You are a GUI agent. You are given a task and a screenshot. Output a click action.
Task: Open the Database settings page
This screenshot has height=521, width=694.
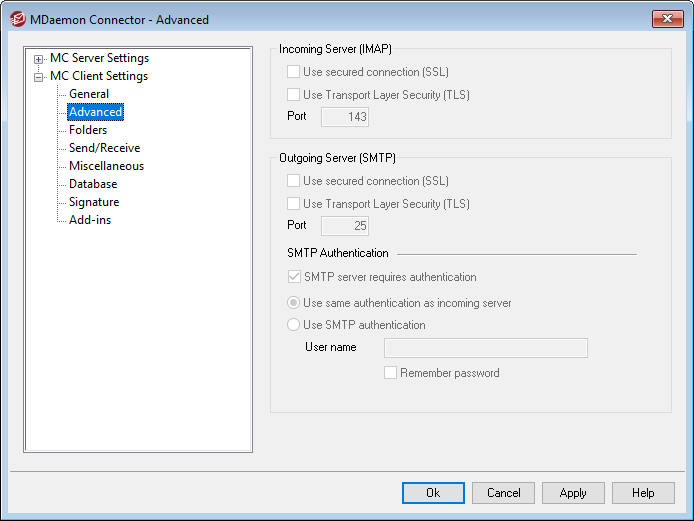point(93,184)
